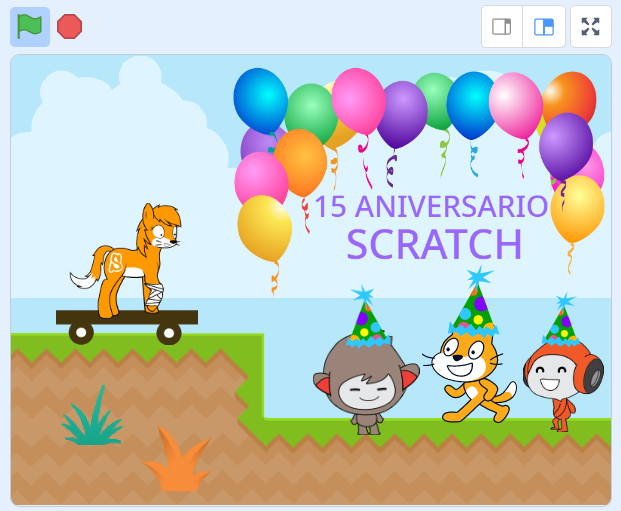Switch to small stage layout
The height and width of the screenshot is (511, 621).
502,27
